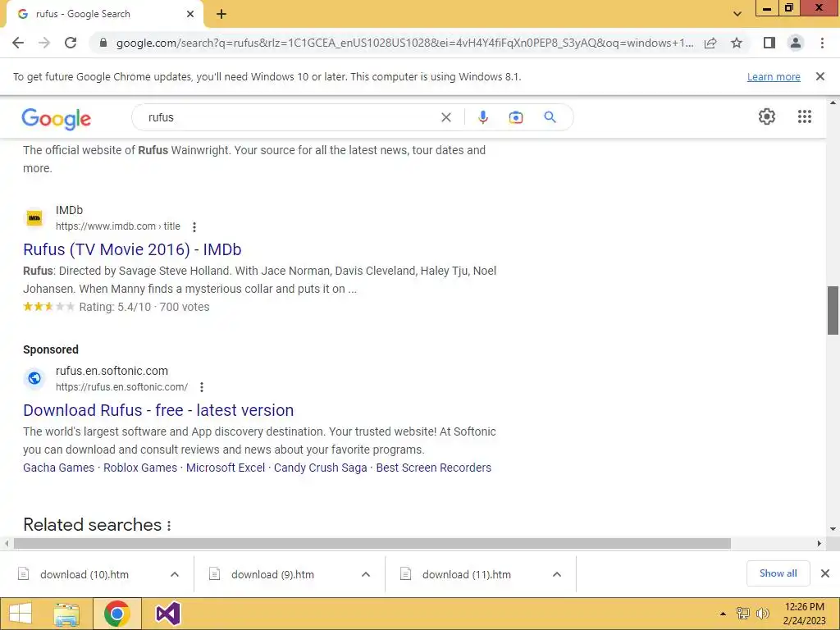Click the address bar URL
The width and height of the screenshot is (840, 630).
point(404,43)
